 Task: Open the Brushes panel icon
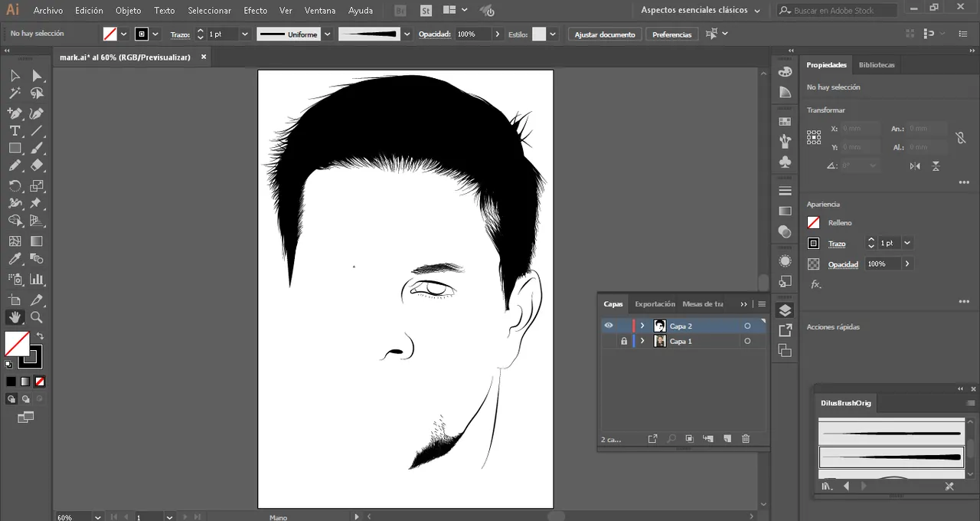(785, 141)
